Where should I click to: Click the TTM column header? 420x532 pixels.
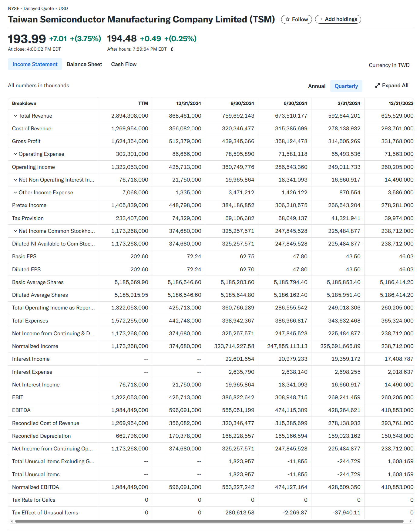click(x=143, y=103)
